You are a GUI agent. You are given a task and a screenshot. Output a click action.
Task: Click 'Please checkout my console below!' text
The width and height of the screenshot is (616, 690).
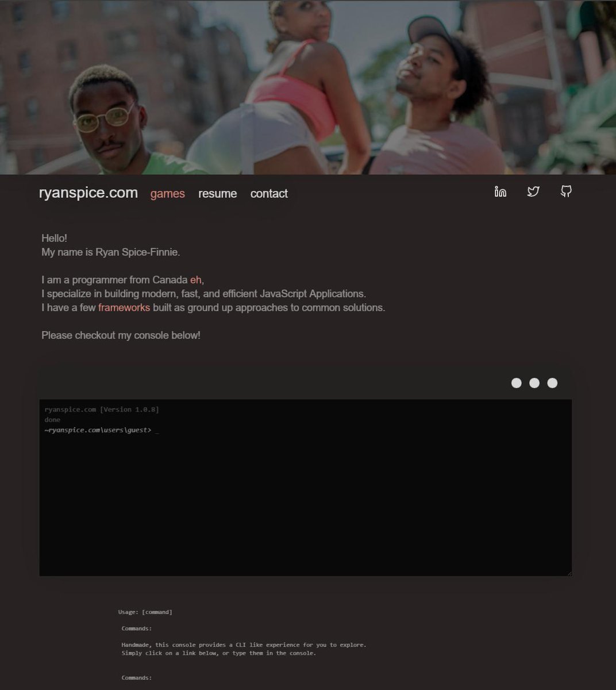(121, 335)
